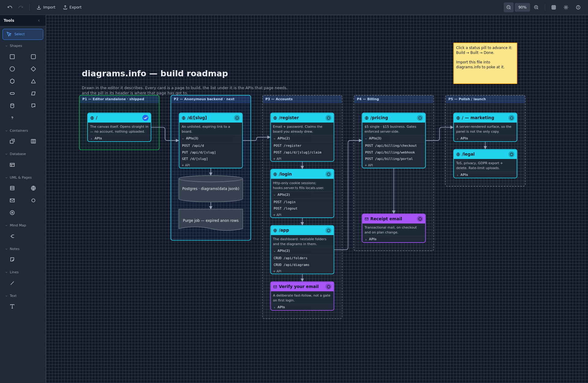Select the columns swimlane container tool

point(33,141)
